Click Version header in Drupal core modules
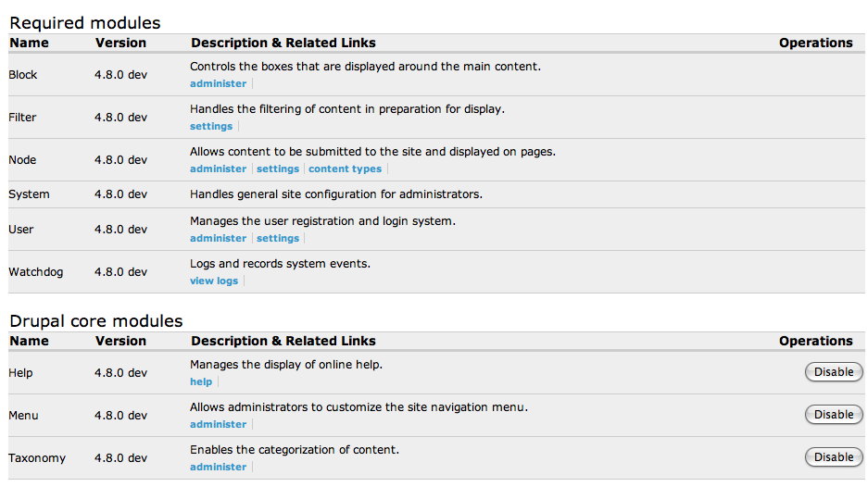 [x=120, y=341]
